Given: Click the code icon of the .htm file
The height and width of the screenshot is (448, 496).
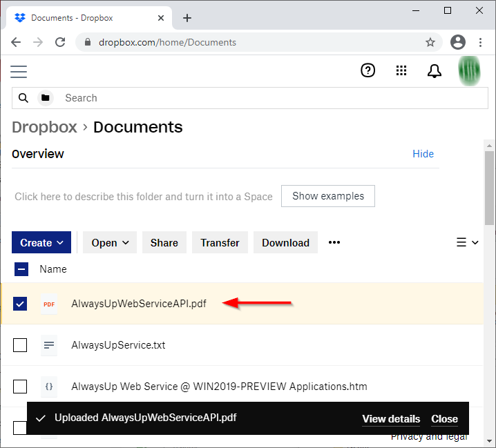Looking at the screenshot, I should tap(49, 387).
